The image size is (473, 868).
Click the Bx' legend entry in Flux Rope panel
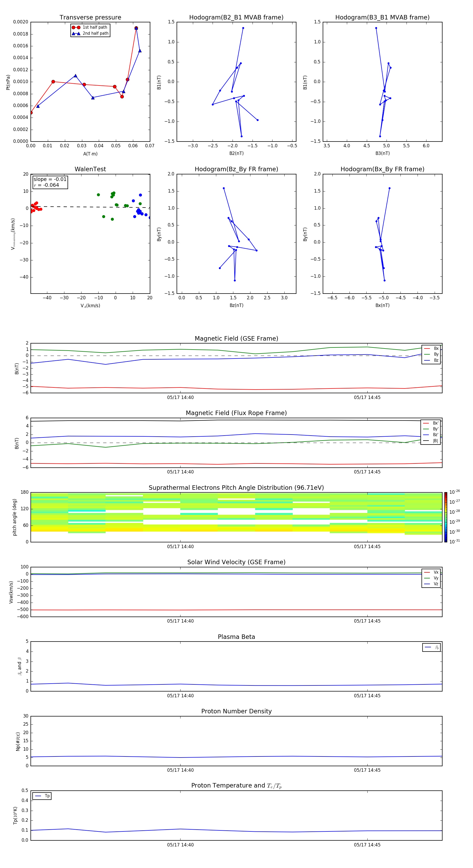pos(431,423)
